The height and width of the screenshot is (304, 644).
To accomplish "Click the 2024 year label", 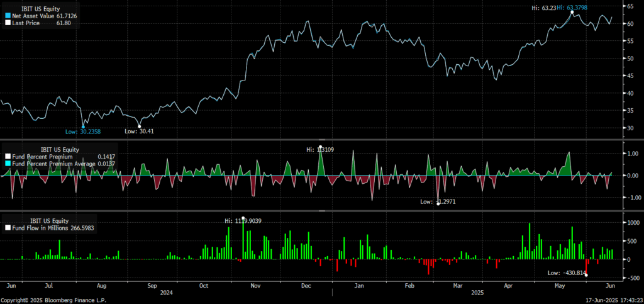I will point(167,293).
